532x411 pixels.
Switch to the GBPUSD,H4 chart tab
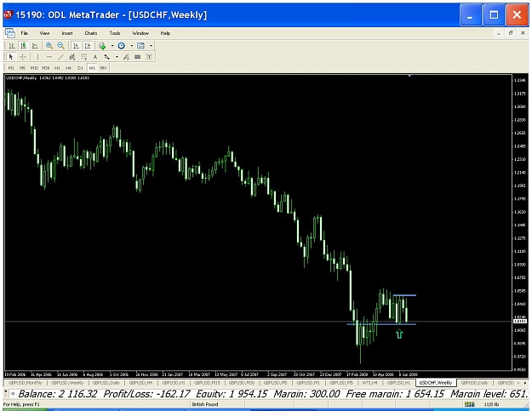pos(140,383)
